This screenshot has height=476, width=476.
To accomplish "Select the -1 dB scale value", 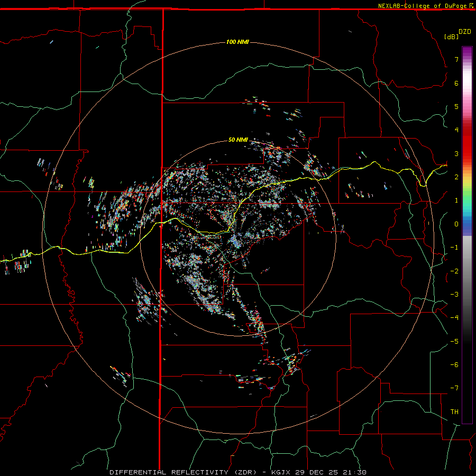I will [454, 248].
